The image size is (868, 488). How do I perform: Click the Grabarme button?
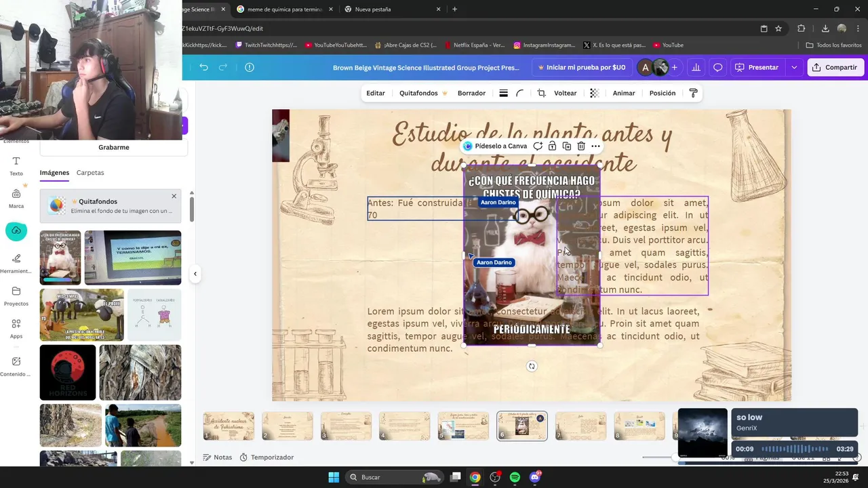click(x=113, y=147)
